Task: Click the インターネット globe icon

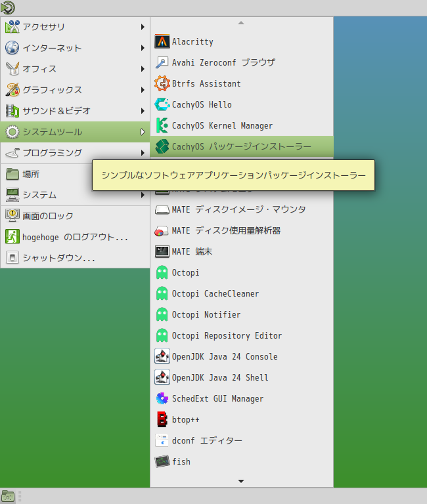Action: point(12,48)
